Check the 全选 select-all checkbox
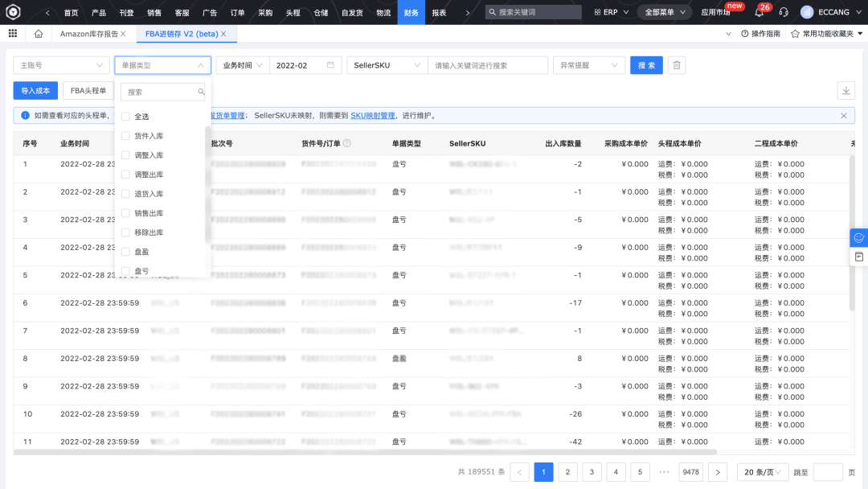The width and height of the screenshot is (868, 489). 125,116
